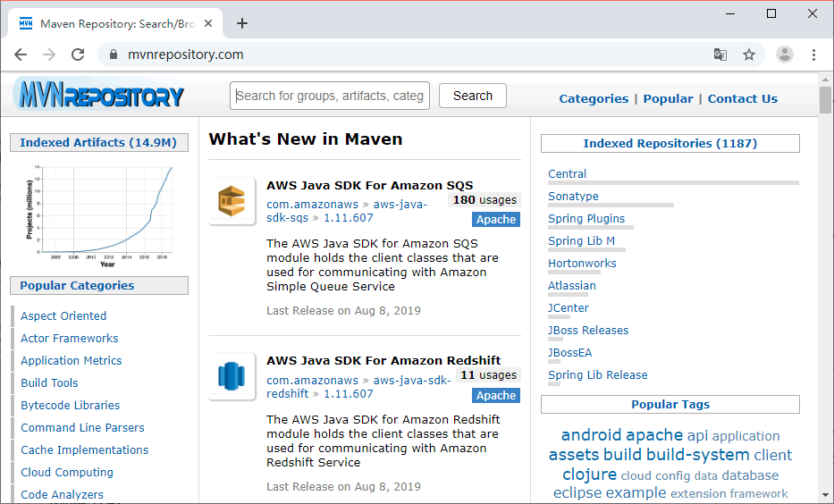Open Indexed Artifacts (14.9M) link
The image size is (834, 504).
pyautogui.click(x=98, y=142)
